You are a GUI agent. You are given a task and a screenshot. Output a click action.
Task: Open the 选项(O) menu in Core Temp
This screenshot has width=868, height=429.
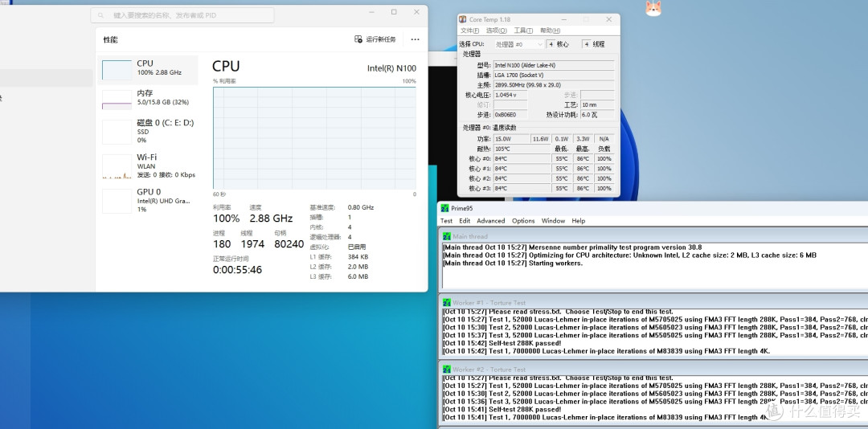click(496, 31)
